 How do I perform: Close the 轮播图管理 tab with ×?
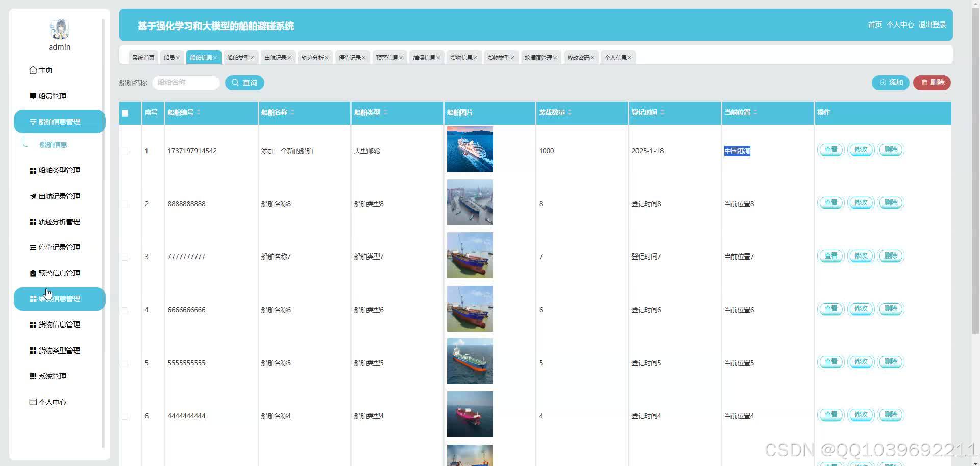coord(555,58)
